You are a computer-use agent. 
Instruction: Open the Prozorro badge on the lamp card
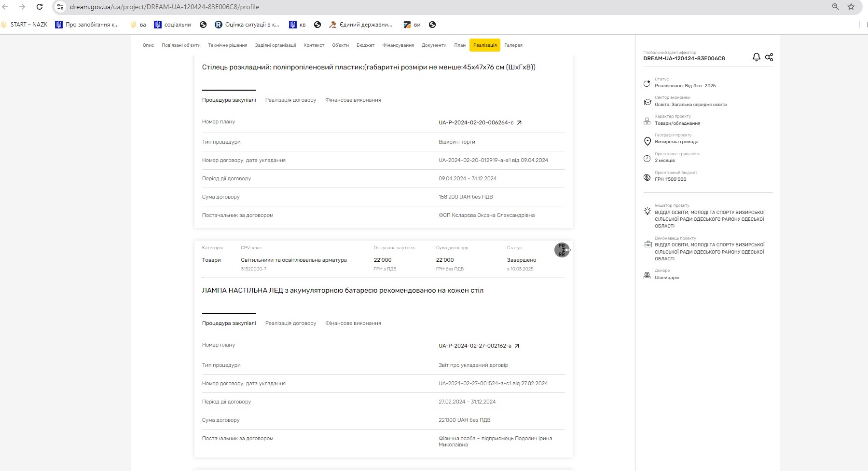562,250
